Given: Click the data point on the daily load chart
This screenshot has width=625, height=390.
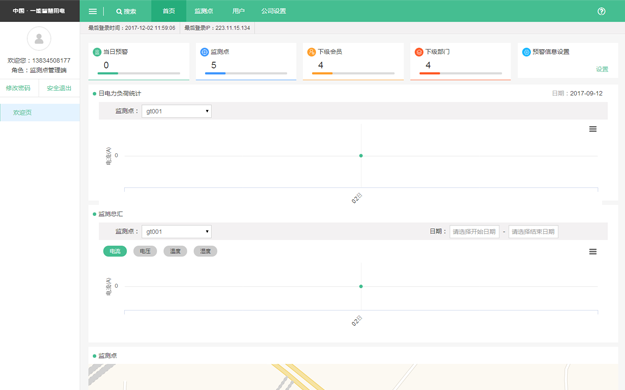Looking at the screenshot, I should (361, 156).
